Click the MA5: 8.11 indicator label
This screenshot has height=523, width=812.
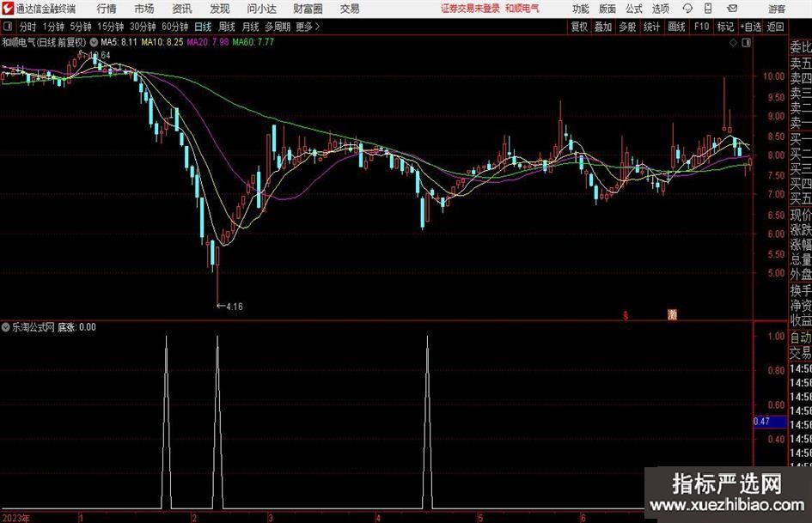pyautogui.click(x=119, y=42)
